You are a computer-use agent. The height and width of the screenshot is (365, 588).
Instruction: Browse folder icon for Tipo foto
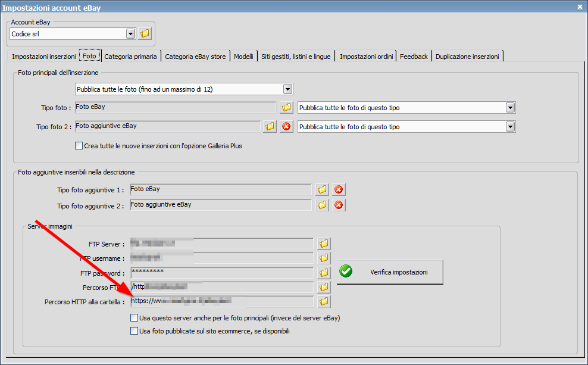pos(286,107)
